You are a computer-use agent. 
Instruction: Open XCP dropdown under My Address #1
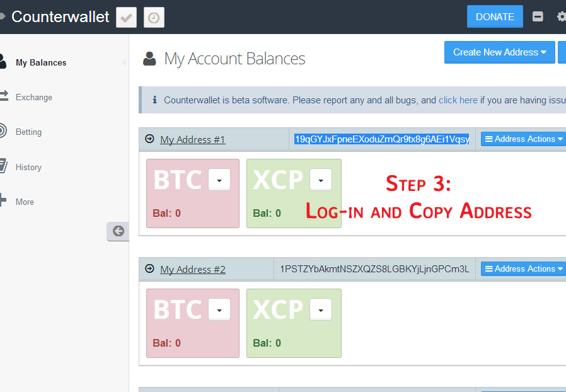click(321, 180)
